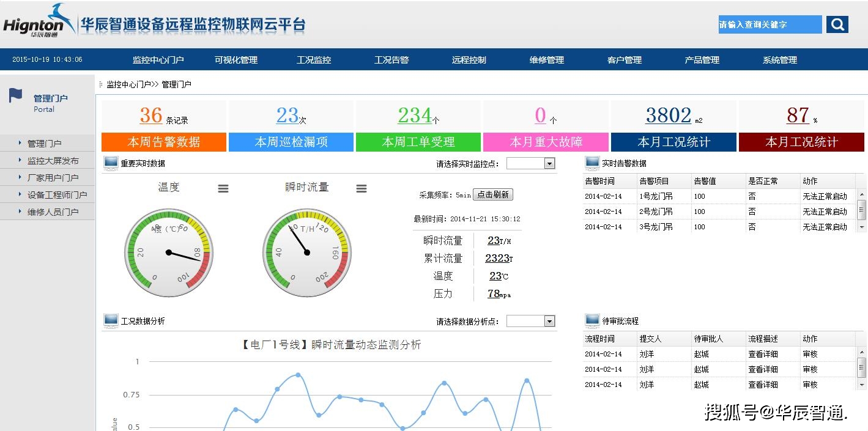Click the pink 本月重大故障 tile
The height and width of the screenshot is (431, 868).
click(x=546, y=142)
